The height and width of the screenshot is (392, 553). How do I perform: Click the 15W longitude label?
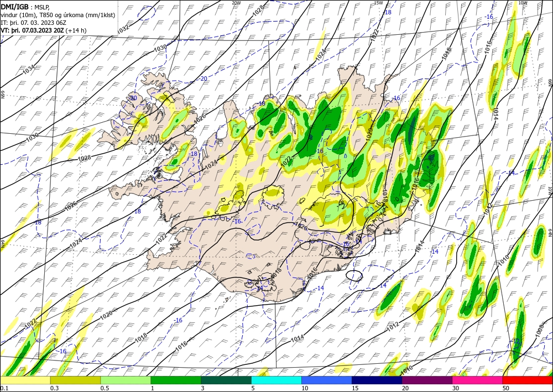378,3
